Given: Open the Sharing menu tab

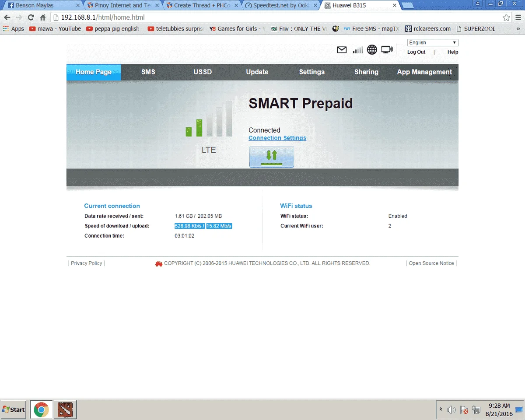Looking at the screenshot, I should [367, 72].
